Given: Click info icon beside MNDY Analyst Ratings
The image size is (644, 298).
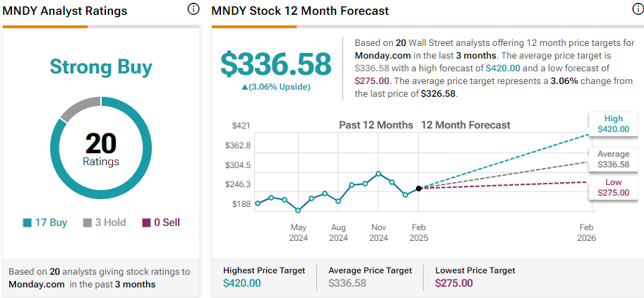Looking at the screenshot, I should pos(193,10).
